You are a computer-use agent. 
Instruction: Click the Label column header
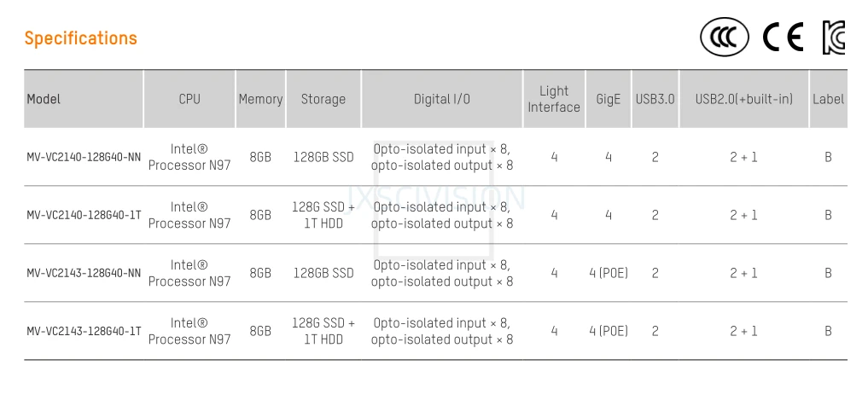828,99
